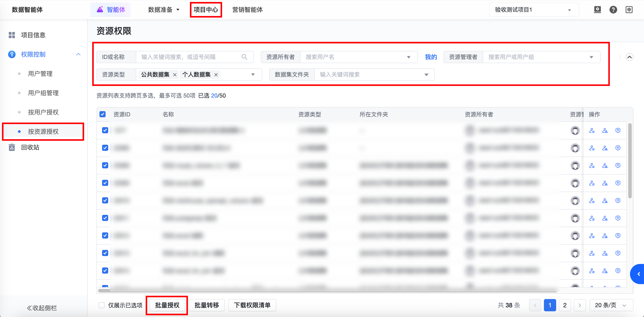
Task: Toggle the select-all header checkbox
Action: [103, 114]
